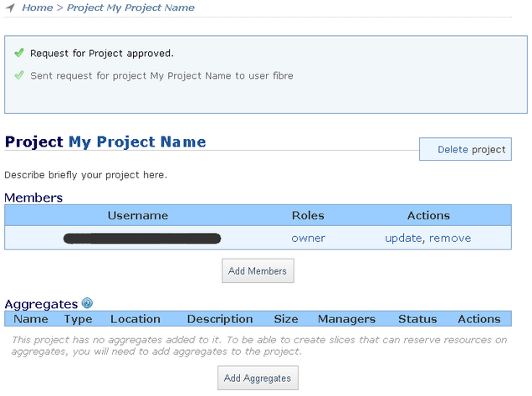Open the Aggregates help icon
The height and width of the screenshot is (396, 532).
pos(87,303)
